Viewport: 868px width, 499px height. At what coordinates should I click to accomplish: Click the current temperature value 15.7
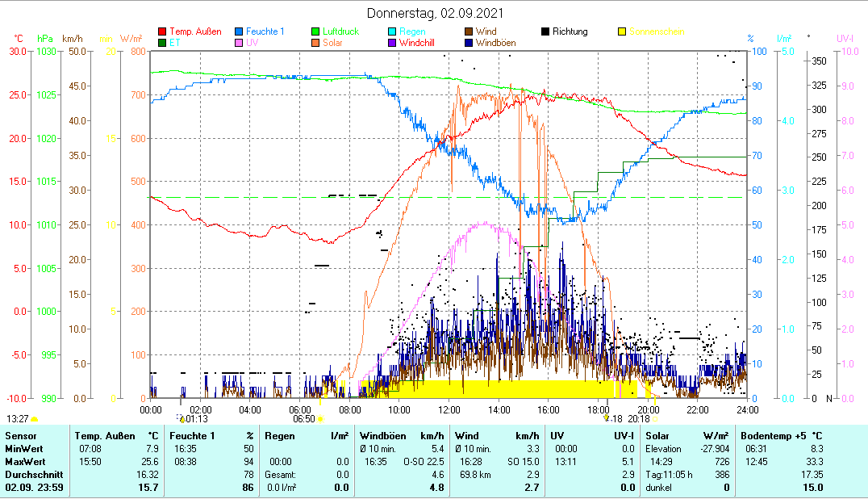click(x=148, y=488)
